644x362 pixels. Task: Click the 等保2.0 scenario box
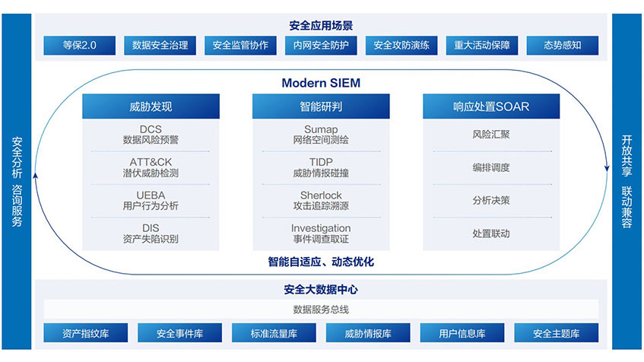click(80, 46)
